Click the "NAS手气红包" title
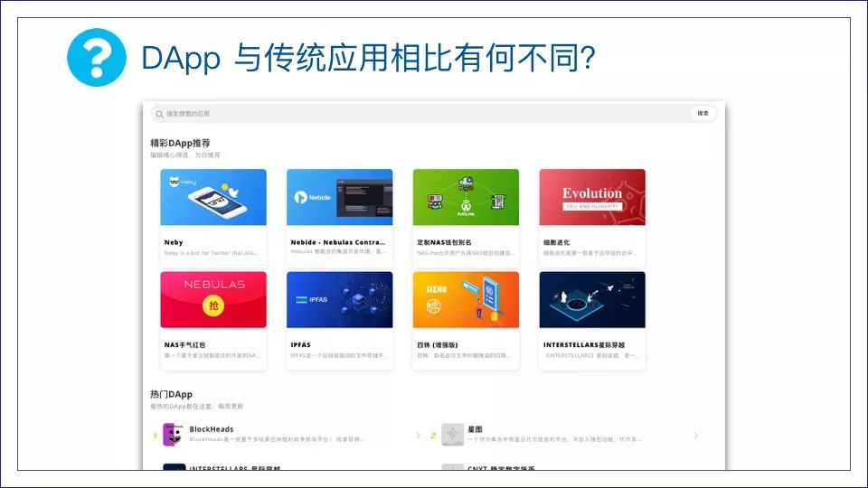 [x=184, y=344]
